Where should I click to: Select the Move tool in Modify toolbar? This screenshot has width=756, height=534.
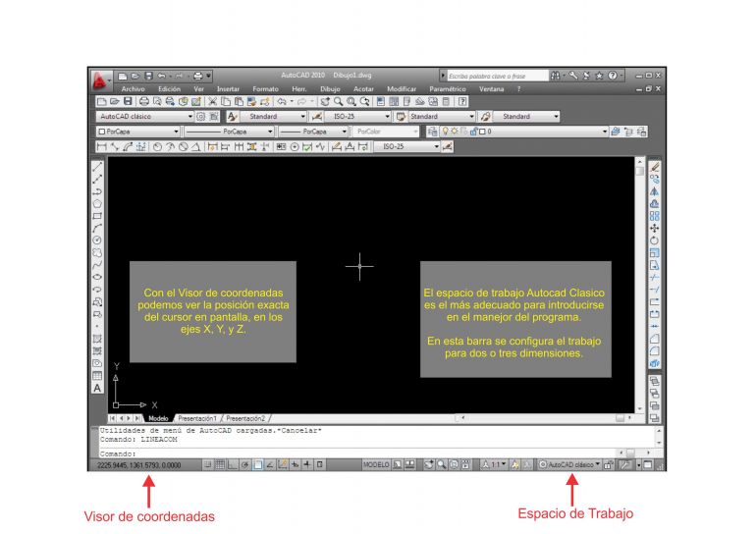654,228
